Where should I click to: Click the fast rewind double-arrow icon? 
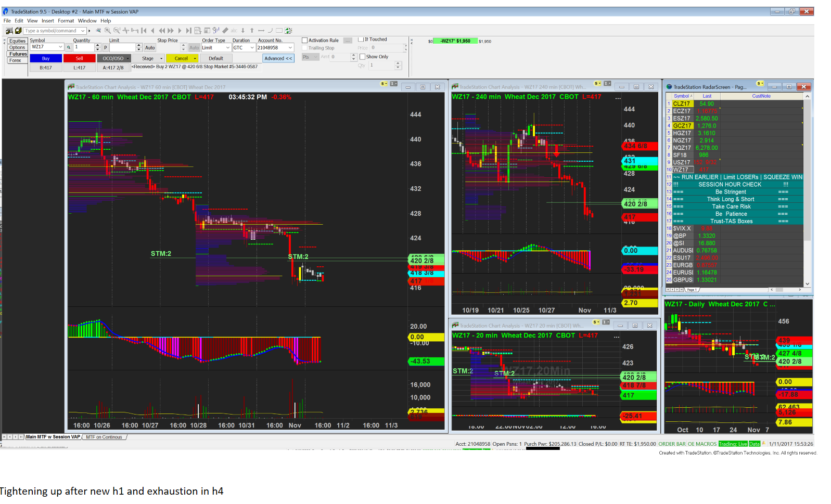point(162,31)
